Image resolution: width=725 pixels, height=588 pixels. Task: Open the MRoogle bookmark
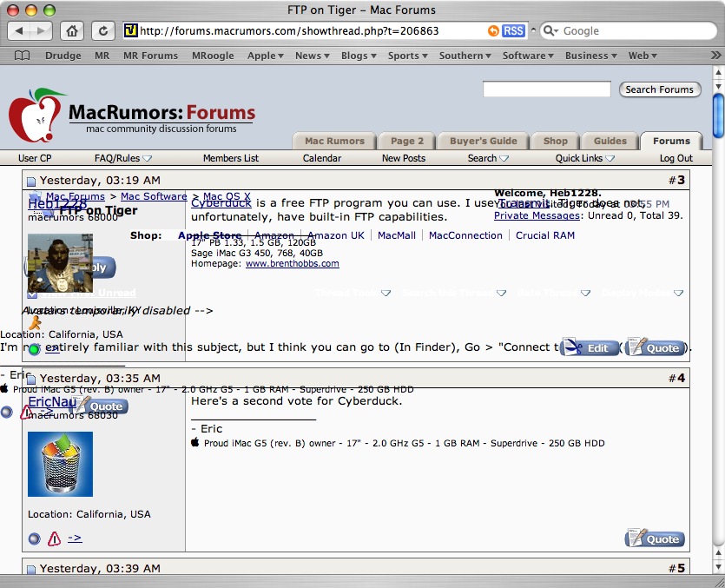click(213, 56)
